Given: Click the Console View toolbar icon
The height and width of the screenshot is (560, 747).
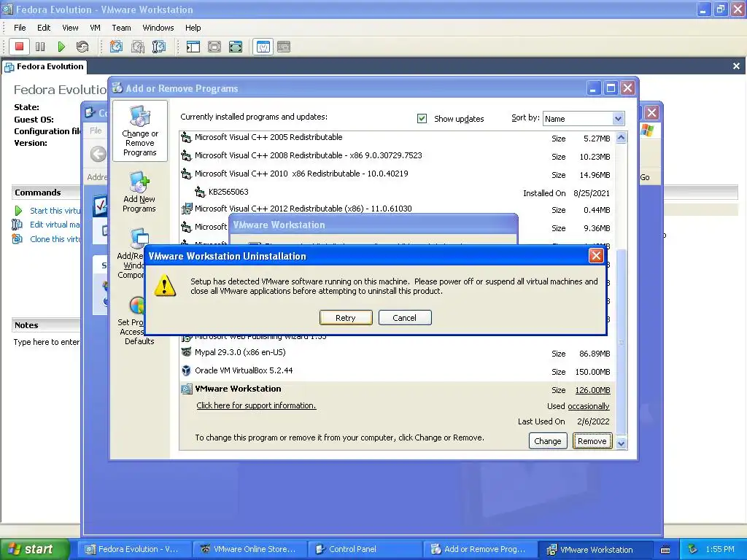Looking at the screenshot, I should [x=284, y=47].
